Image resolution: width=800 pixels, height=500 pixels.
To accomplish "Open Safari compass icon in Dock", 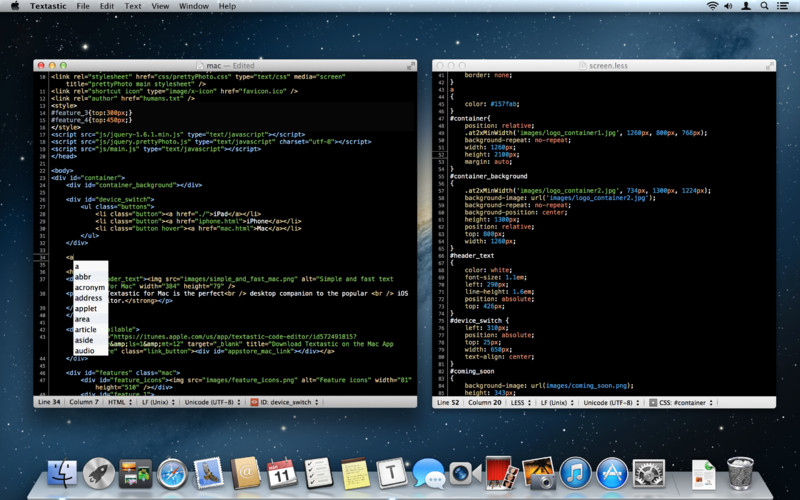I will pos(172,473).
